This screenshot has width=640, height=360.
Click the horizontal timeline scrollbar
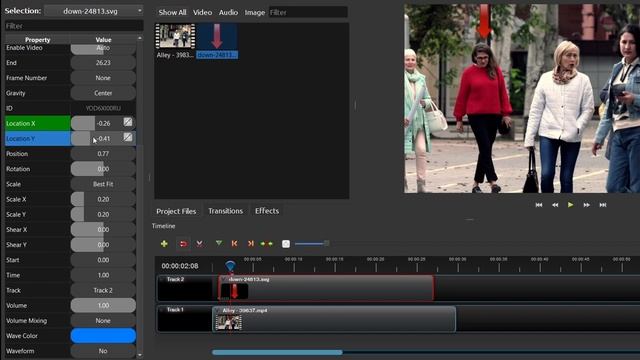coord(277,352)
